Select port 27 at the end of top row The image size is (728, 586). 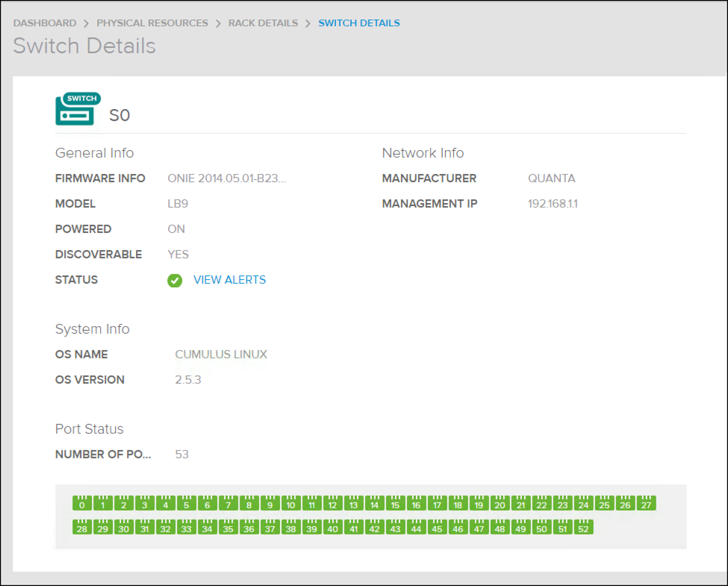click(646, 504)
